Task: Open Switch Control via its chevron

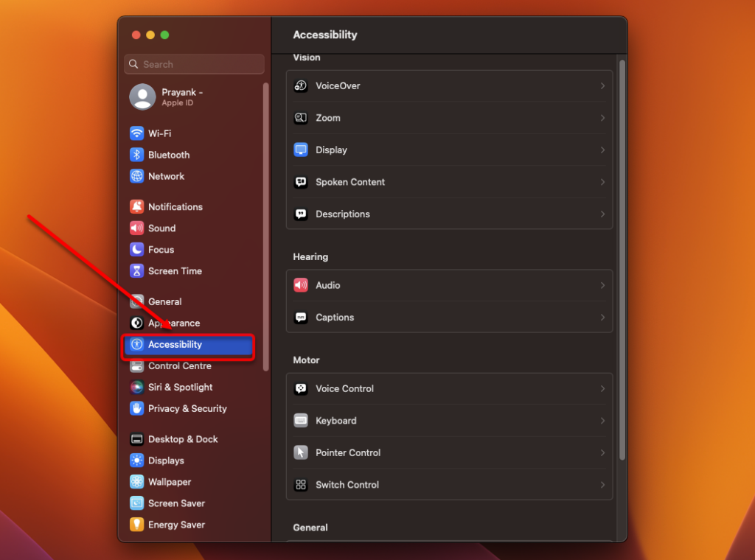Action: tap(602, 485)
